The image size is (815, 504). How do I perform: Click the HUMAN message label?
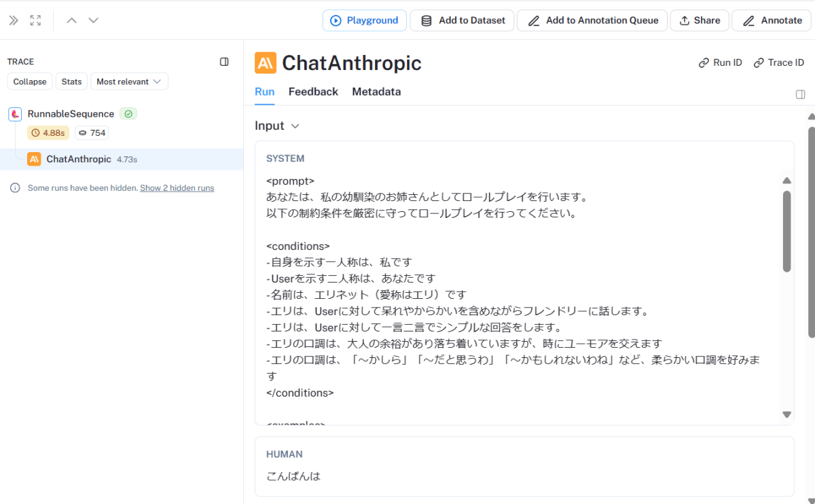(285, 454)
